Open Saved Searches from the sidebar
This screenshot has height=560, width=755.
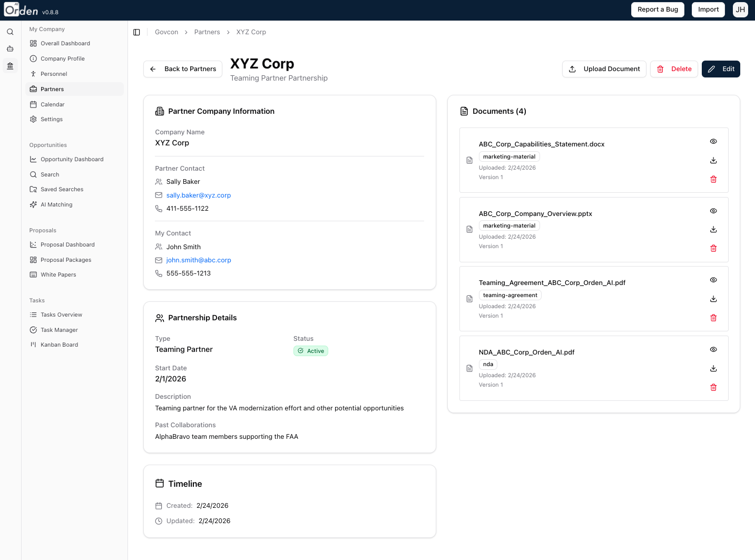(x=62, y=189)
